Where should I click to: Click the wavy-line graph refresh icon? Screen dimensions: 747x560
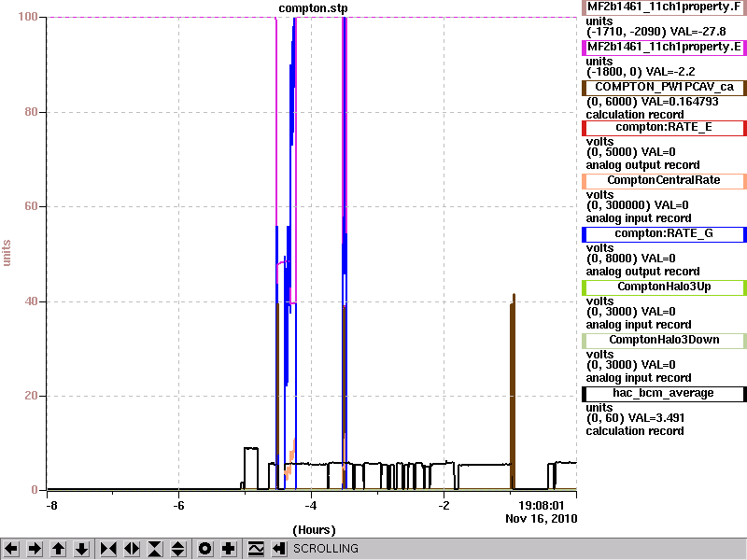pyautogui.click(x=256, y=549)
